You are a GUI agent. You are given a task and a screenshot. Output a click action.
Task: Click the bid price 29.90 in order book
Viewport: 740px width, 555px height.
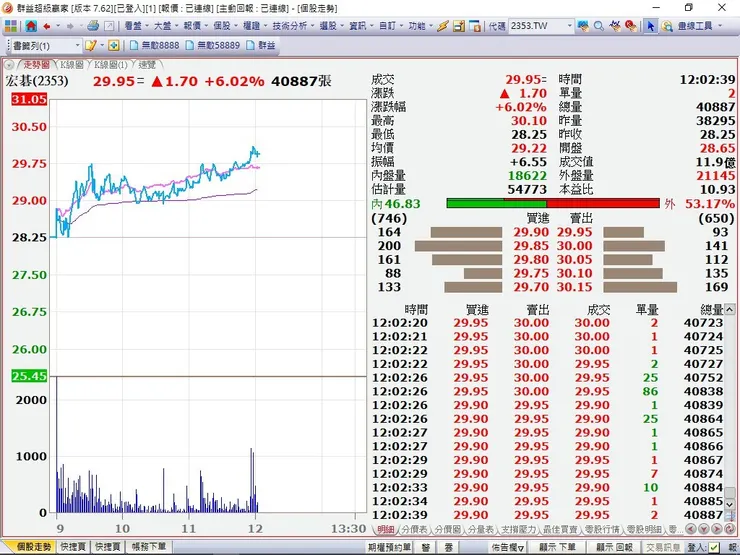531,232
